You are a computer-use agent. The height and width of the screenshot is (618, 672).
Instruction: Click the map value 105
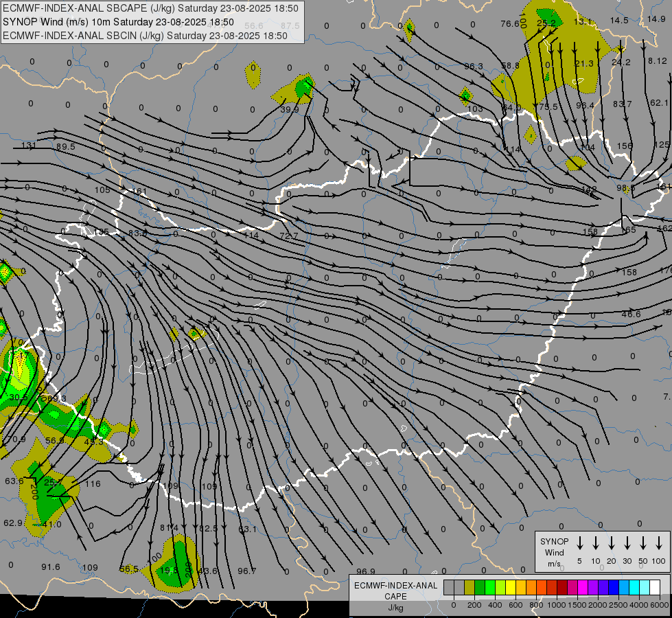[x=102, y=190]
